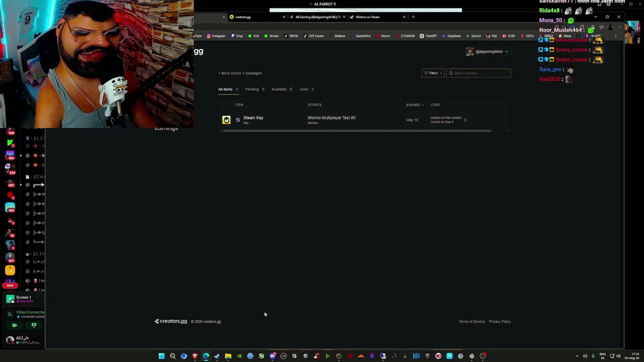The image size is (644, 362).
Task: Select the Available tab
Action: pos(282,89)
